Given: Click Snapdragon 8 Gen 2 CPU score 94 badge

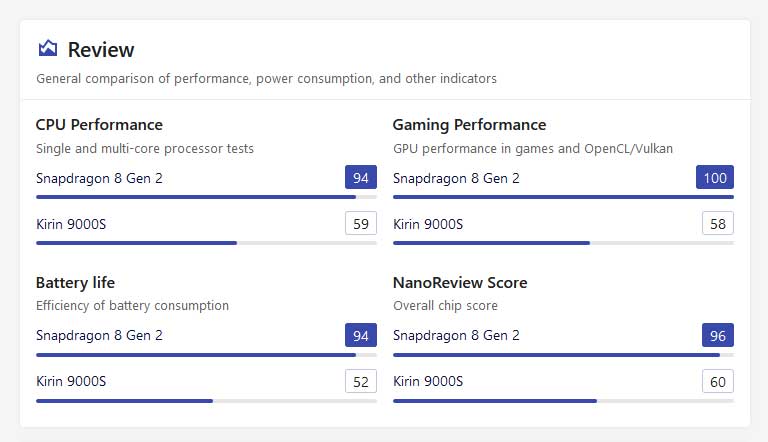Looking at the screenshot, I should [x=361, y=177].
